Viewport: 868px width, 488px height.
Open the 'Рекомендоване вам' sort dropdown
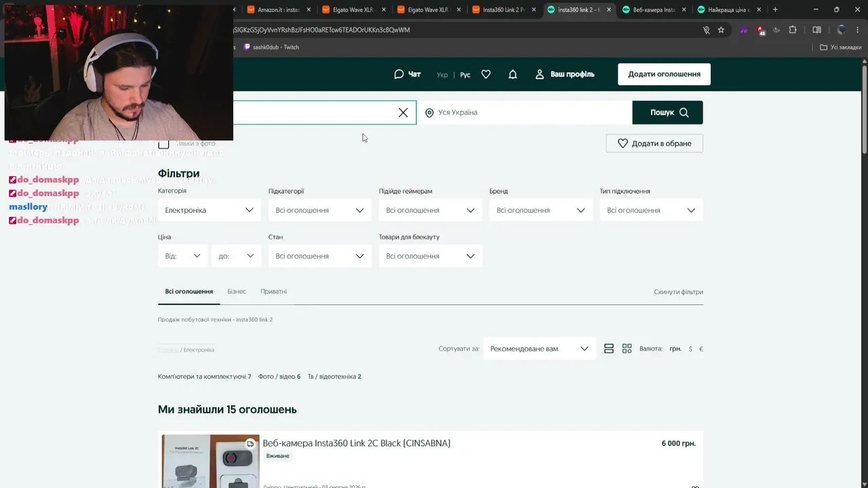point(539,349)
